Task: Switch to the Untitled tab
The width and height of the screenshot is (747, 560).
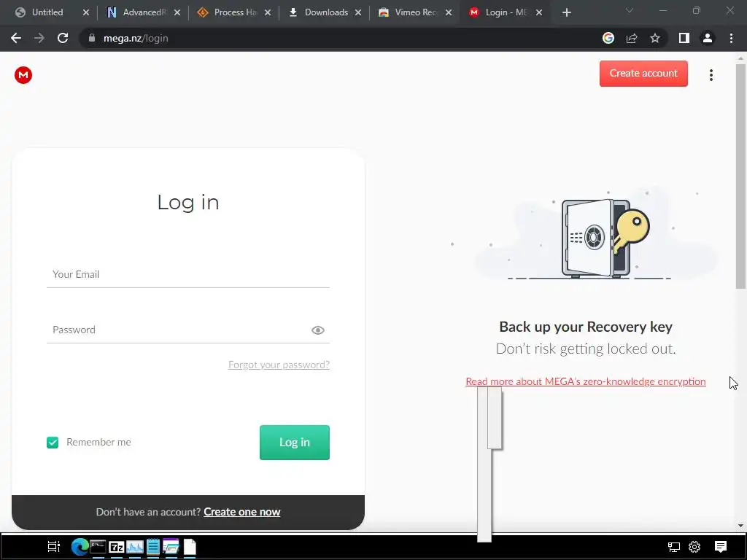Action: point(47,12)
